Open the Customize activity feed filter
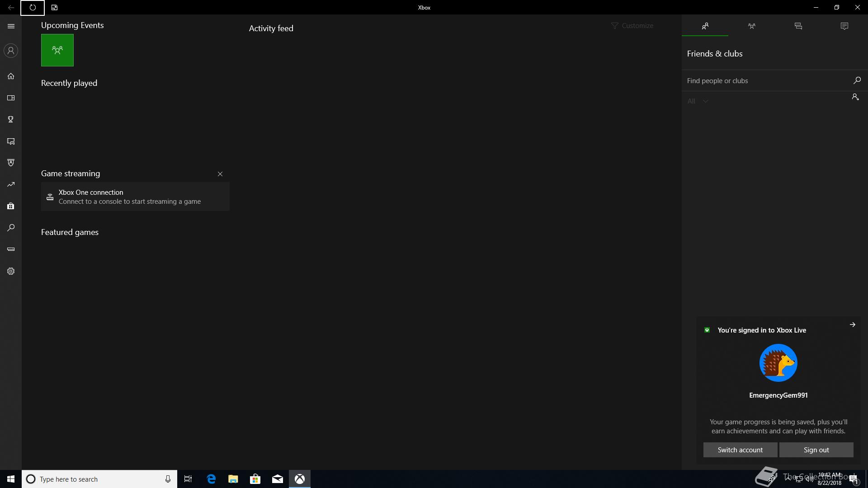Screen dimensions: 868x488 (632, 26)
